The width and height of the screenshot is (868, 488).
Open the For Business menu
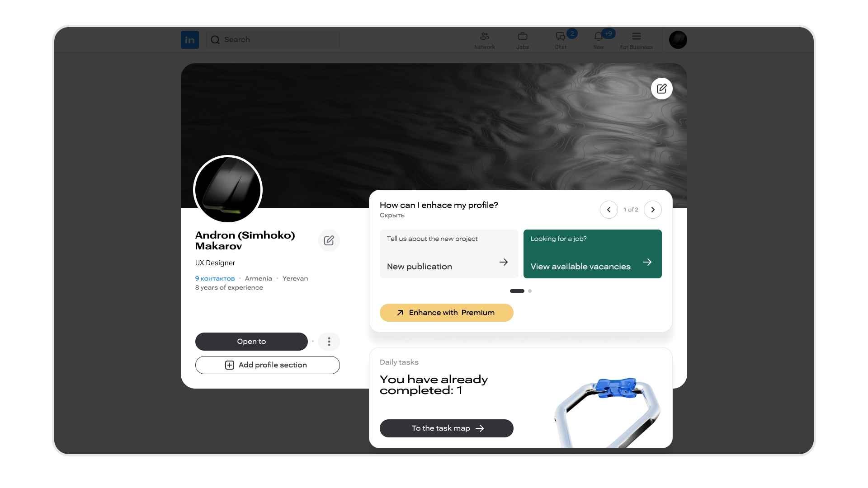coord(636,40)
